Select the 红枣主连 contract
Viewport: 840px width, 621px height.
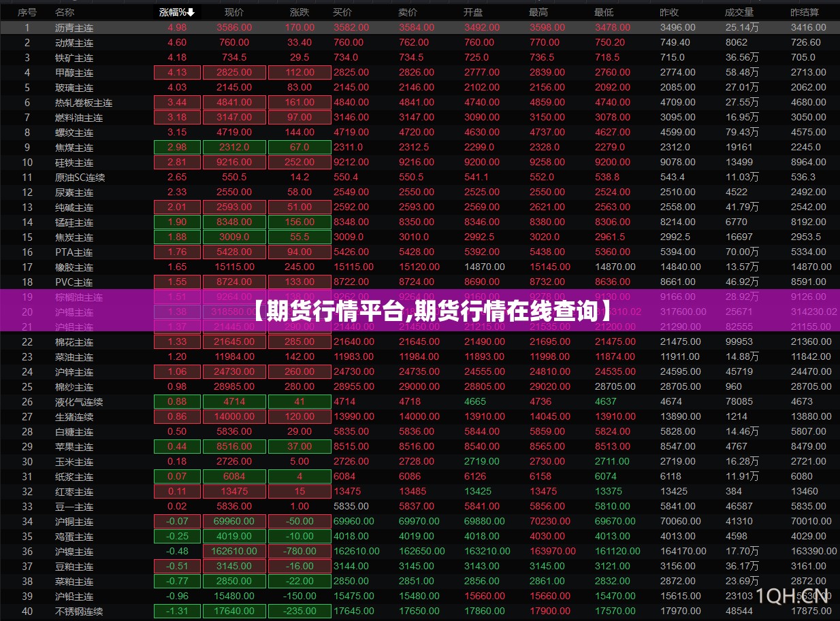click(74, 492)
